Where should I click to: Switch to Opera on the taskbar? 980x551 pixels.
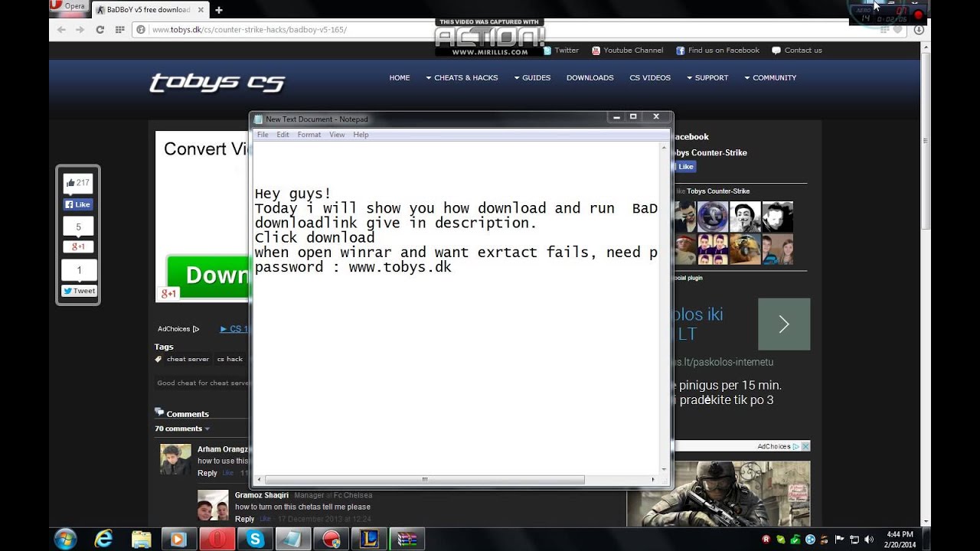(217, 539)
